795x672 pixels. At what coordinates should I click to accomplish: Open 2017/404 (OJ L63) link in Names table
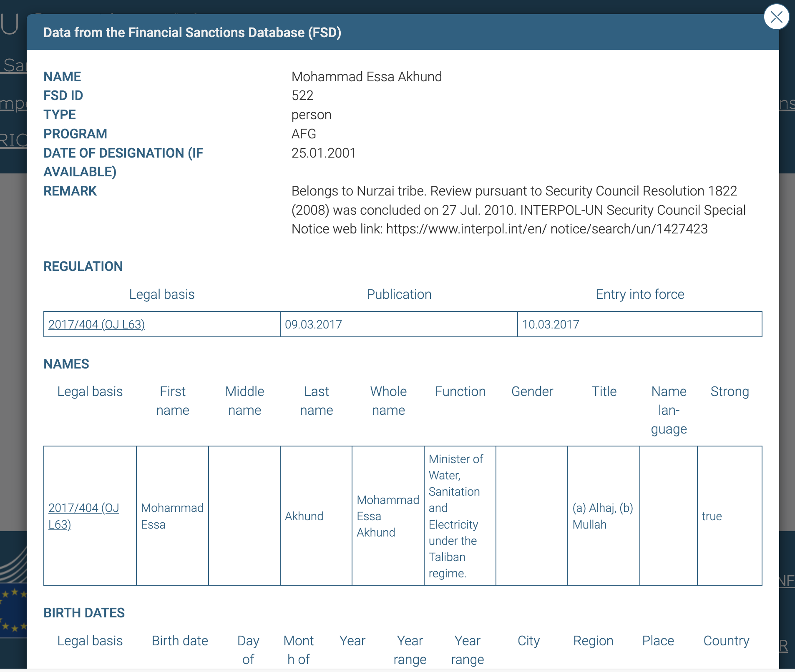[84, 516]
